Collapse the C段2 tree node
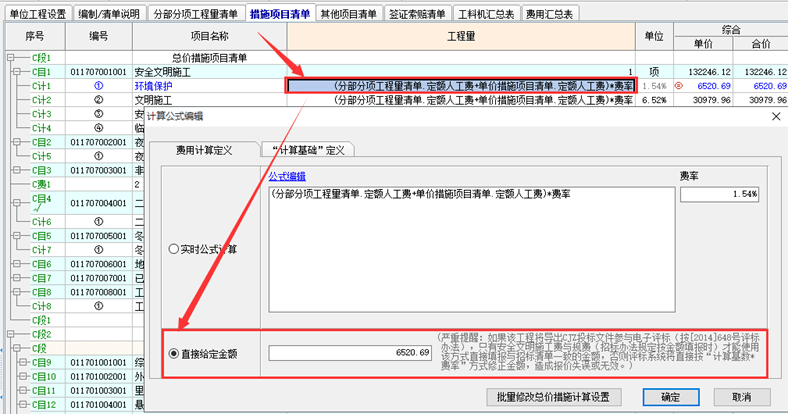The height and width of the screenshot is (414, 788). pos(11,334)
